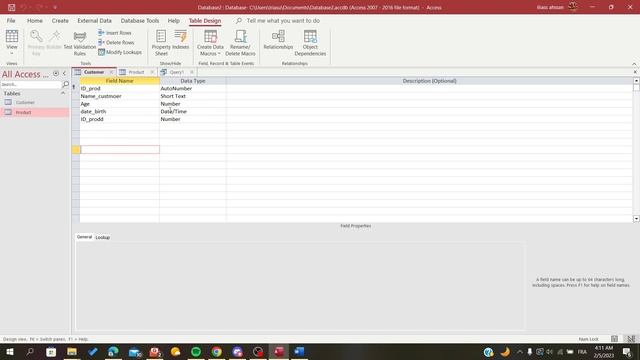Viewport: 640px width, 360px height.
Task: Click the Field Name column header
Action: pos(120,81)
